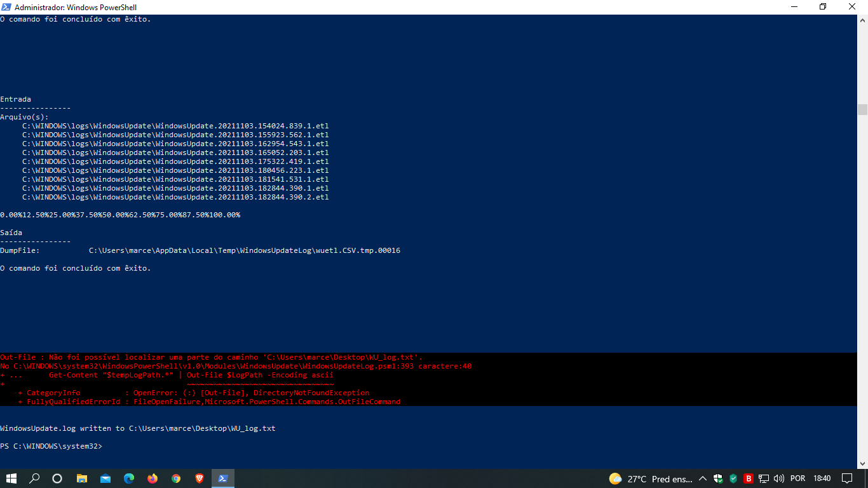Click the 'Entrada' heading
Viewport: 868px width, 488px height.
15,99
